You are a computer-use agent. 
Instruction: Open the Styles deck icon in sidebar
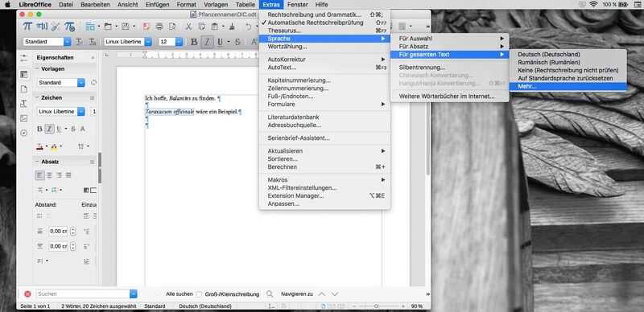(24, 104)
